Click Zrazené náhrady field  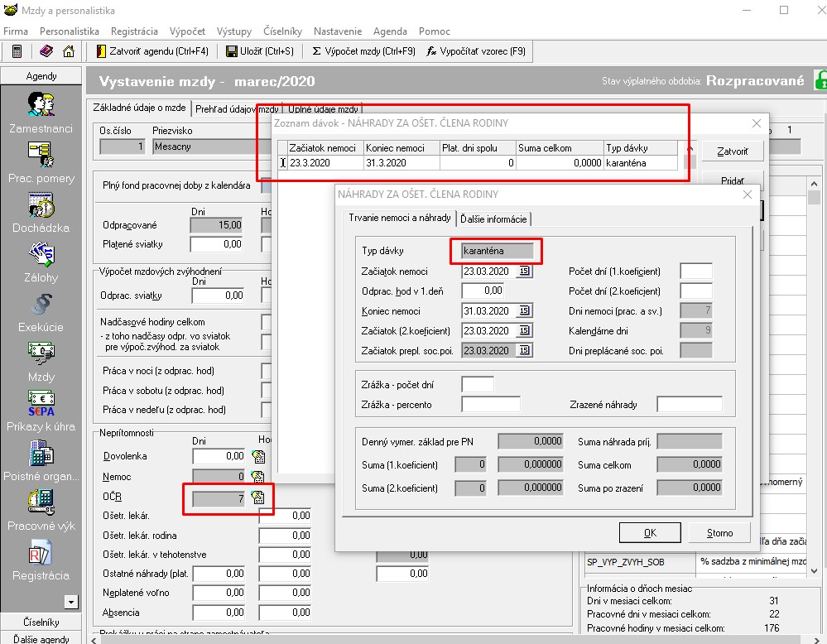[x=690, y=405]
